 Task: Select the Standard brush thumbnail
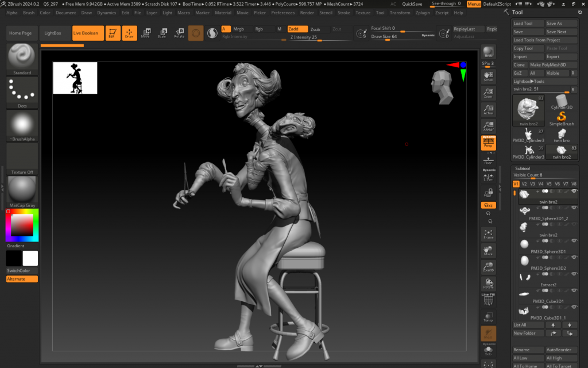pyautogui.click(x=22, y=59)
